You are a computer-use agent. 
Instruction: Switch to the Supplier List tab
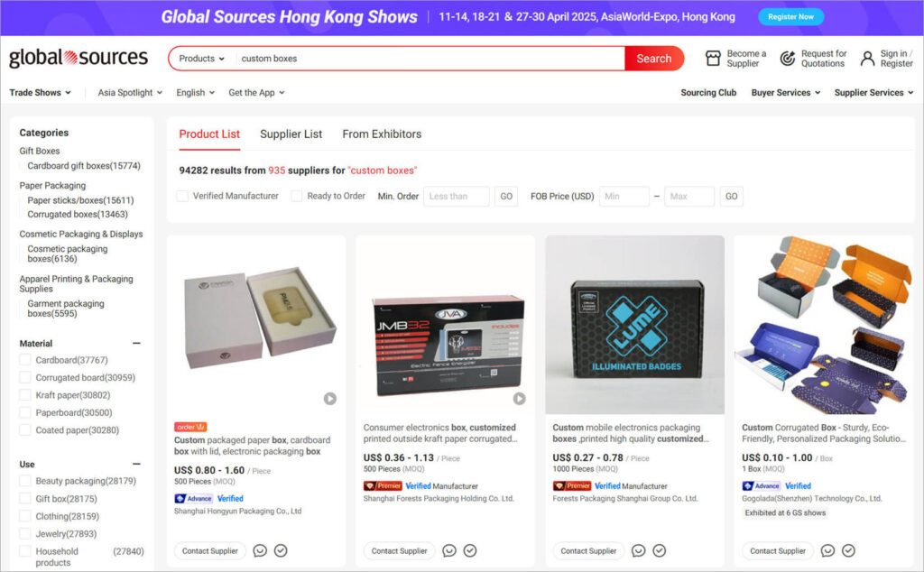tap(291, 134)
